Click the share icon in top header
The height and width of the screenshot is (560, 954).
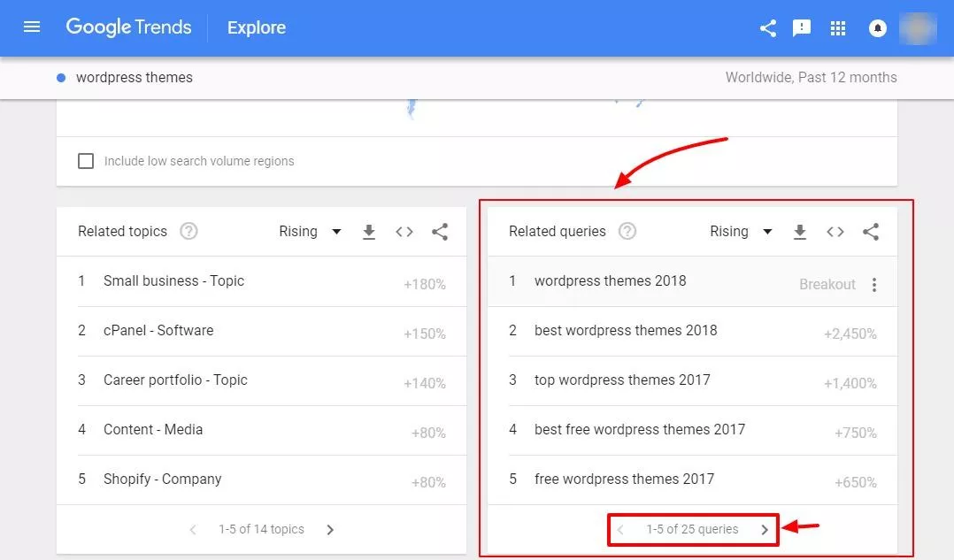click(768, 28)
